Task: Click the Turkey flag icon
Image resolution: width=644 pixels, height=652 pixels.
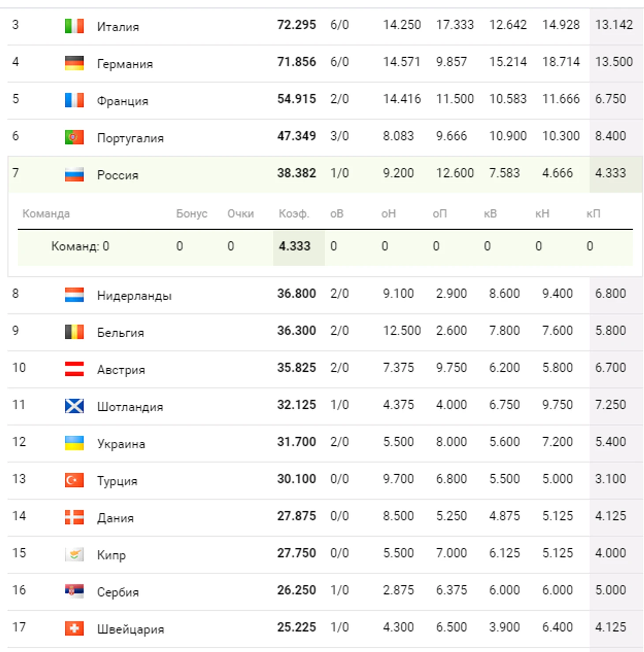Action: 74,480
